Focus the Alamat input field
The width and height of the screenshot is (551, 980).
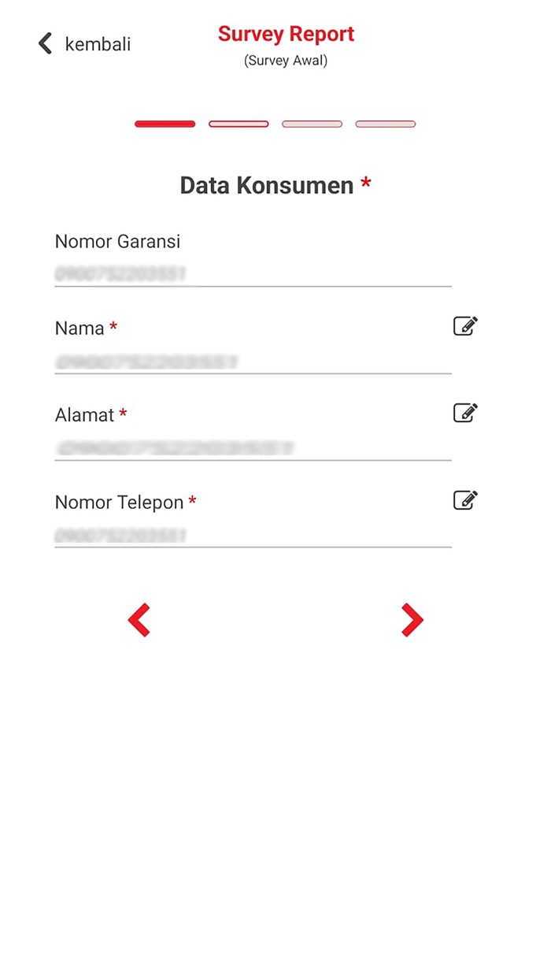coord(252,448)
